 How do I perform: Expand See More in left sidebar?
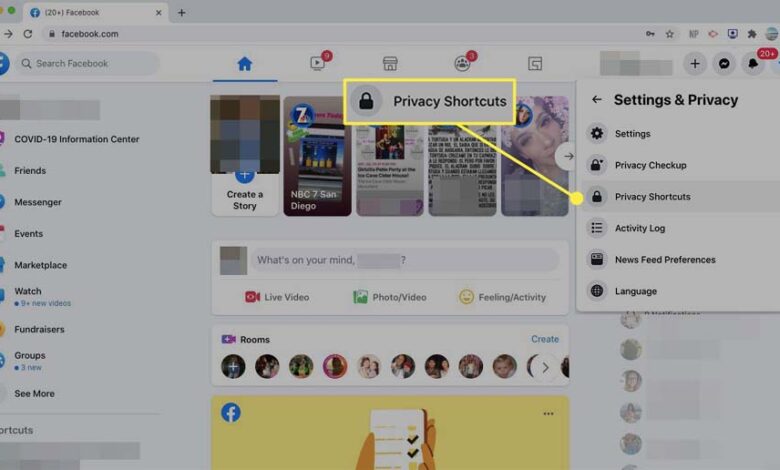tap(34, 393)
